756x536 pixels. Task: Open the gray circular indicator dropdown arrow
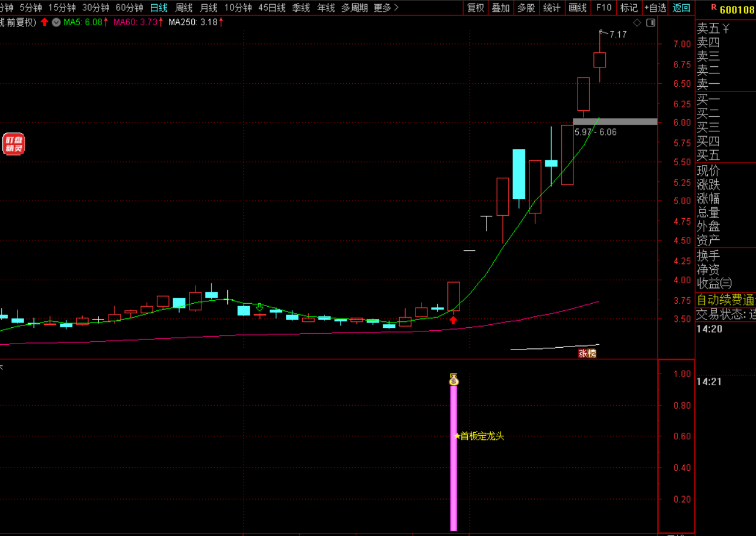56,22
